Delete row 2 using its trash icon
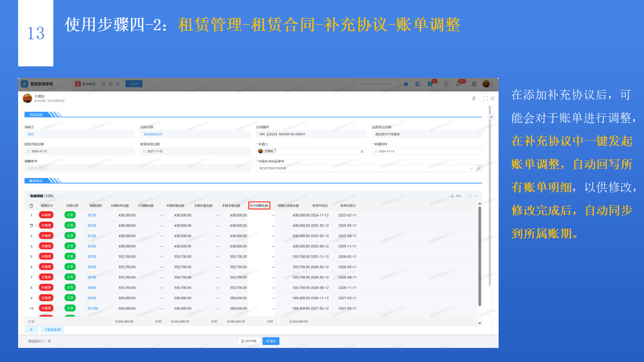 point(31,225)
